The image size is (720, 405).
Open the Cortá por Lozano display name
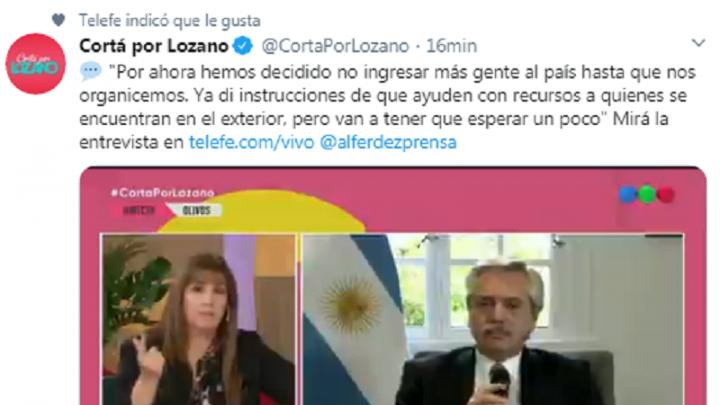click(154, 46)
